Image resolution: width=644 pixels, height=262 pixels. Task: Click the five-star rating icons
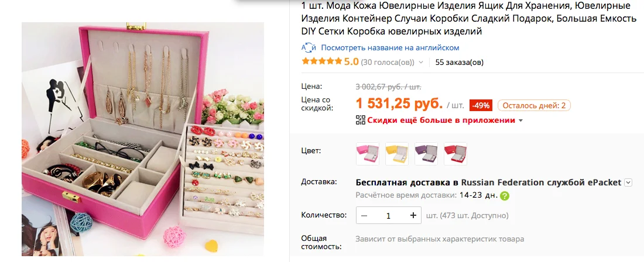321,62
